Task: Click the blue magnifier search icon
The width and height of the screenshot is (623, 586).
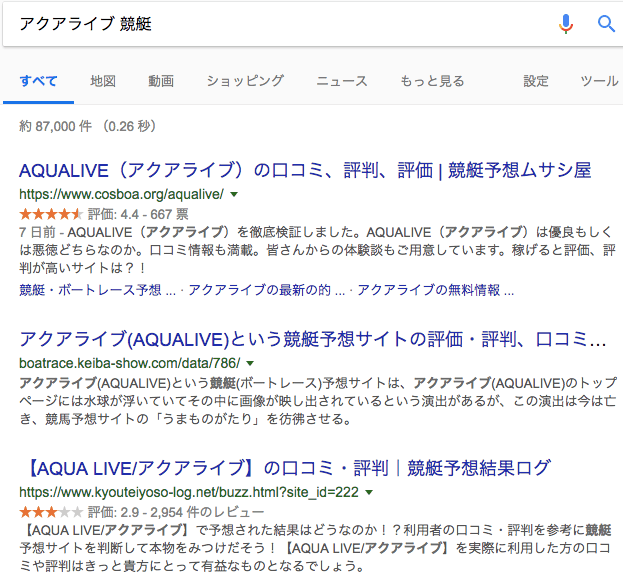Action: point(606,24)
